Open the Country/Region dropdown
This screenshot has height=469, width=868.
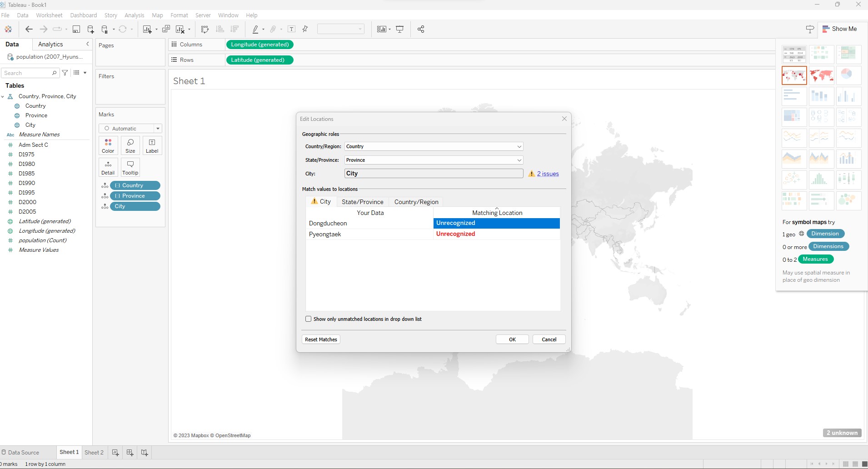click(519, 146)
